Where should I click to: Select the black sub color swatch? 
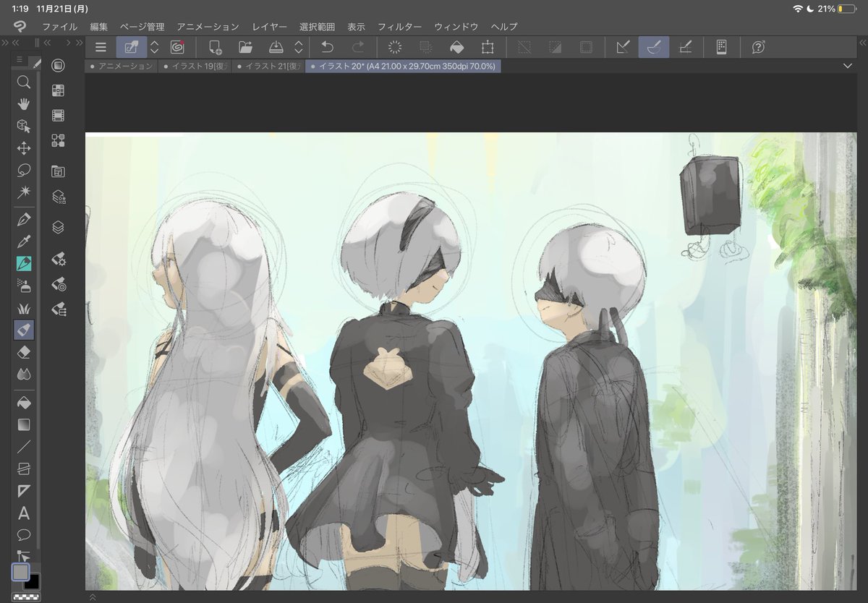tap(33, 582)
